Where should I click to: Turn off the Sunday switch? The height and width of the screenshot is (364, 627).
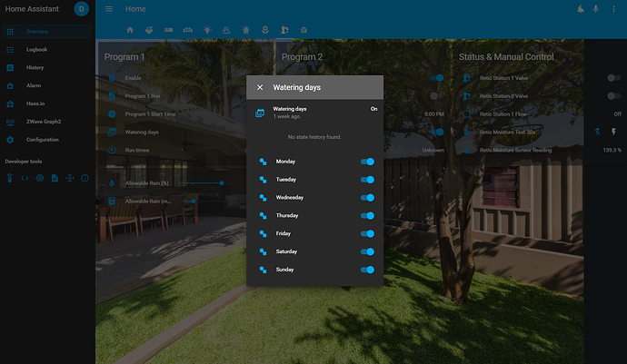point(367,270)
